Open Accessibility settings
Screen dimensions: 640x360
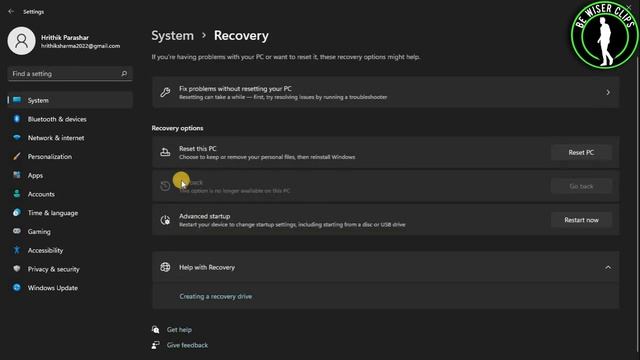tap(70, 250)
